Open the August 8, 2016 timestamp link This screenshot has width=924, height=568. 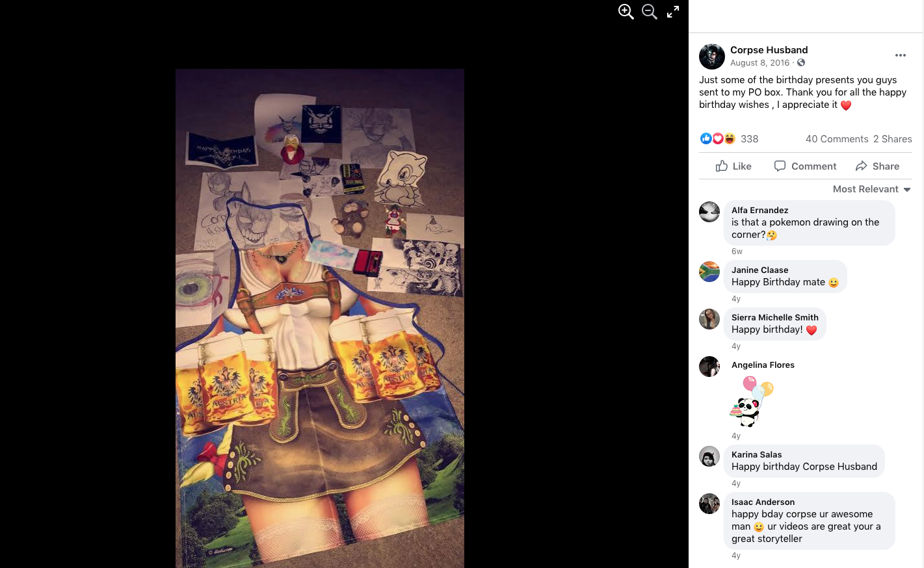coord(759,63)
